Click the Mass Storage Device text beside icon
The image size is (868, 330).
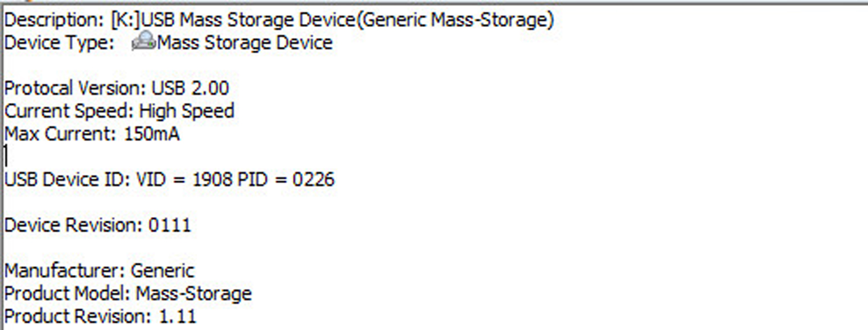click(x=245, y=43)
